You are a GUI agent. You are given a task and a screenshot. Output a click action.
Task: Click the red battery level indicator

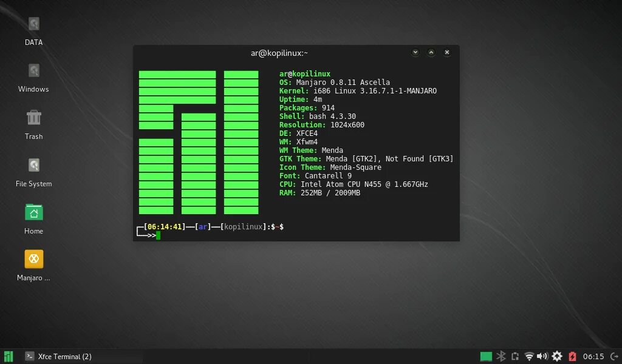(572, 356)
